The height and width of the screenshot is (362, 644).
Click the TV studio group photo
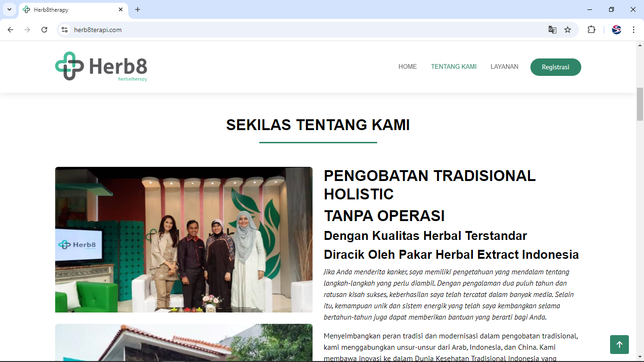[x=184, y=239]
